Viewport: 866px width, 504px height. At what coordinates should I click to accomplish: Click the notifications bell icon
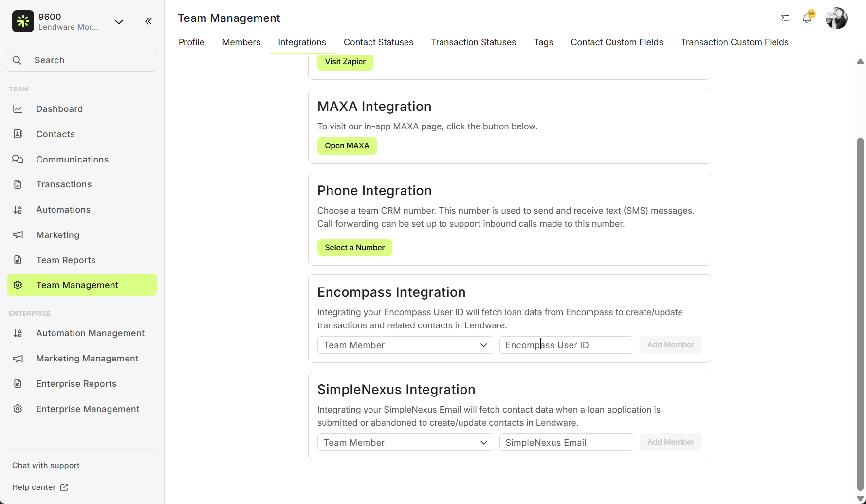click(807, 18)
